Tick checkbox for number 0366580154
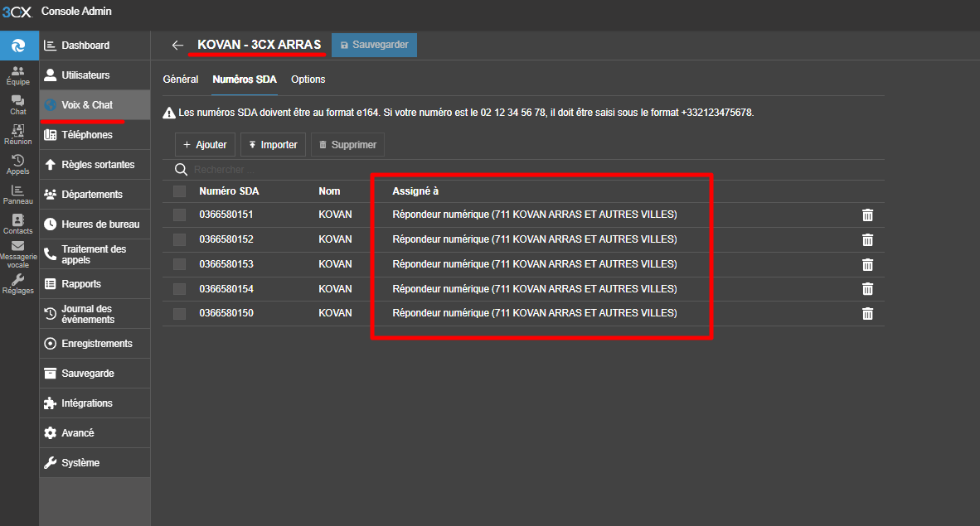The height and width of the screenshot is (526, 980). click(179, 288)
